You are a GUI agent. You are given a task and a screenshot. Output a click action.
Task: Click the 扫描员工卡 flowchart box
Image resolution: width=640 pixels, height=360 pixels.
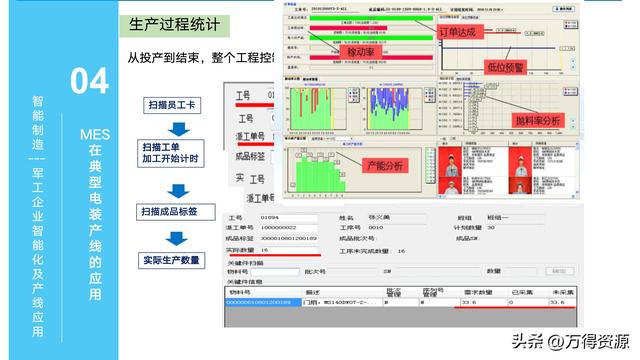pyautogui.click(x=172, y=105)
